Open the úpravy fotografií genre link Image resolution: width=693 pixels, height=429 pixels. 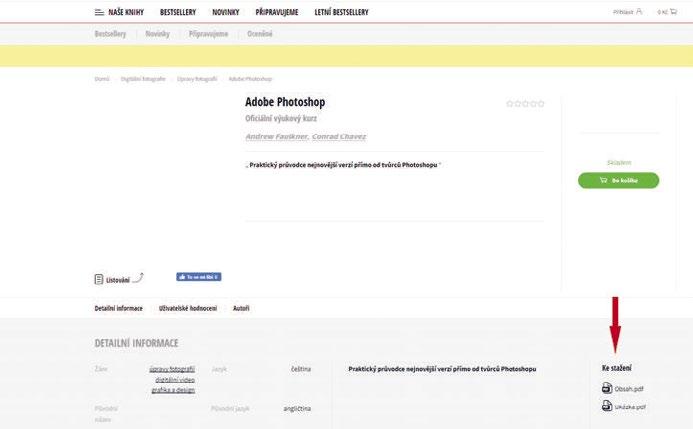[x=172, y=369]
